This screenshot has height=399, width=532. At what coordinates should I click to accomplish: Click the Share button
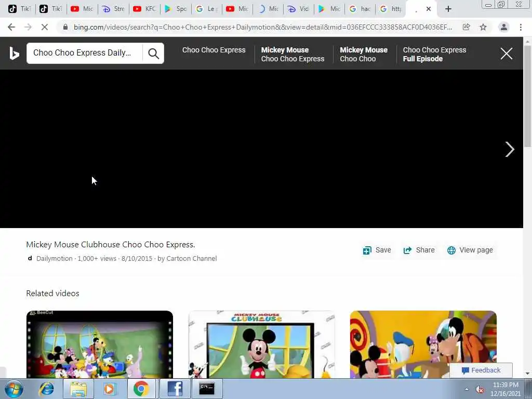[x=419, y=250]
